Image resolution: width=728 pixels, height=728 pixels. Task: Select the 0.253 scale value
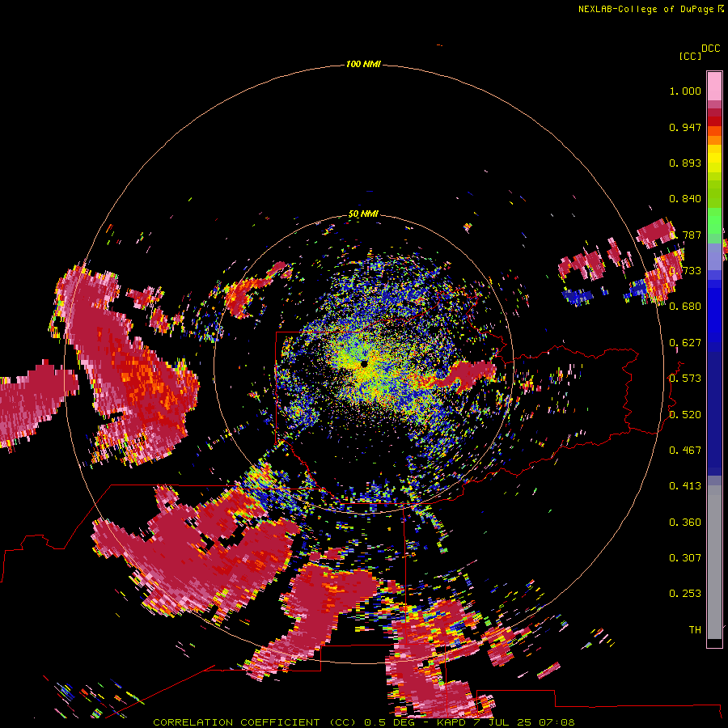click(x=685, y=594)
